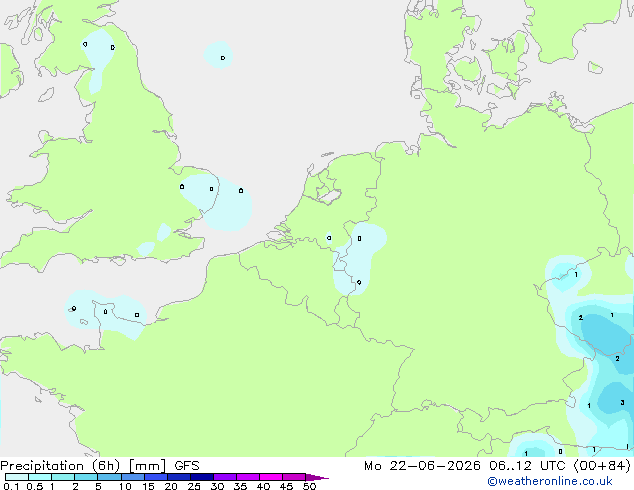Click the 20–25 mm legend color swatch
The height and width of the screenshot is (490, 634).
(x=179, y=477)
